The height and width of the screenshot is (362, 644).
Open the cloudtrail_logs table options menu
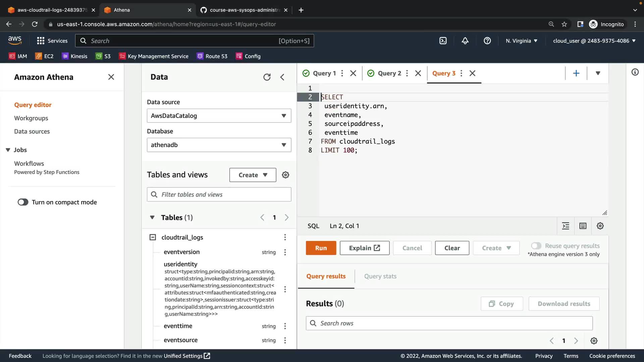[x=285, y=237]
